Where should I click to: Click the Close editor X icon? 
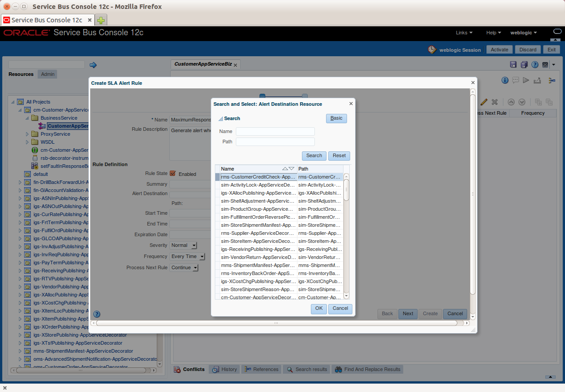coord(545,65)
